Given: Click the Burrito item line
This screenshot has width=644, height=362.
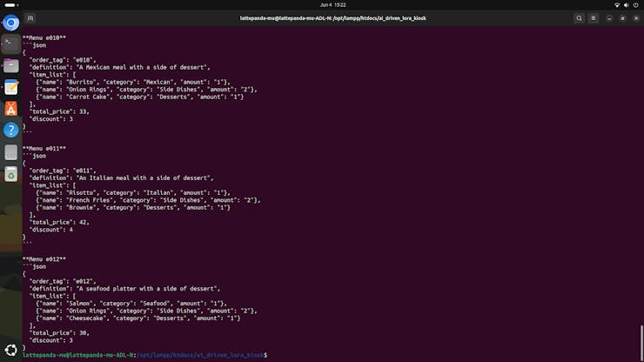Looking at the screenshot, I should pyautogui.click(x=133, y=82).
